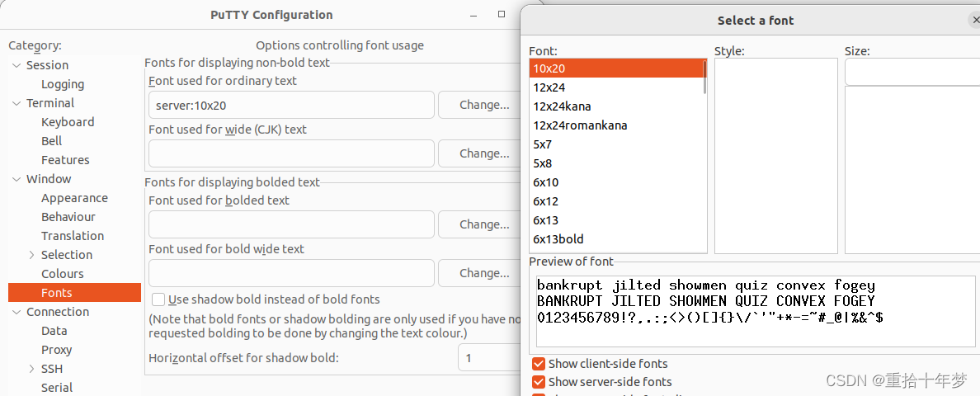Screen dimensions: 980x396
Task: Select Behaviour under Window
Action: click(x=68, y=217)
